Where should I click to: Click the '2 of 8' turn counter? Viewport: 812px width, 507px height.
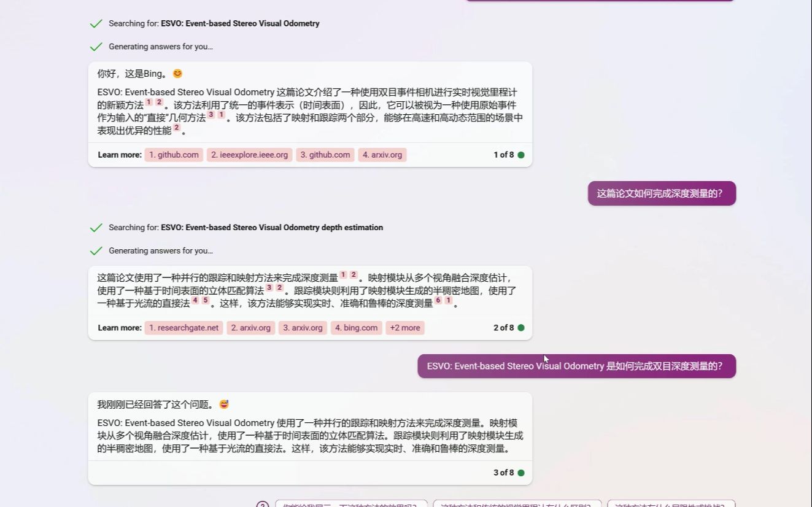click(504, 328)
